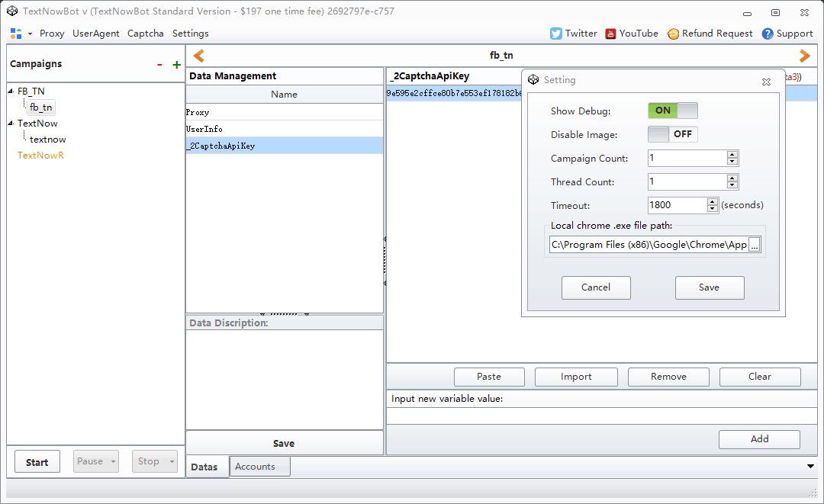Decrease Thread Count with down arrow
Viewport: 824px width, 504px height.
tap(732, 185)
